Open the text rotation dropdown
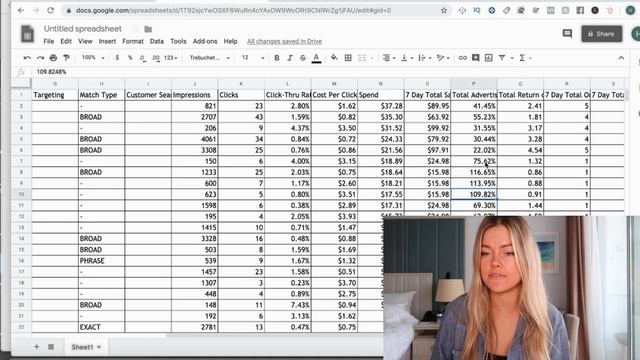Screen dimensions: 640x360 [x=443, y=58]
